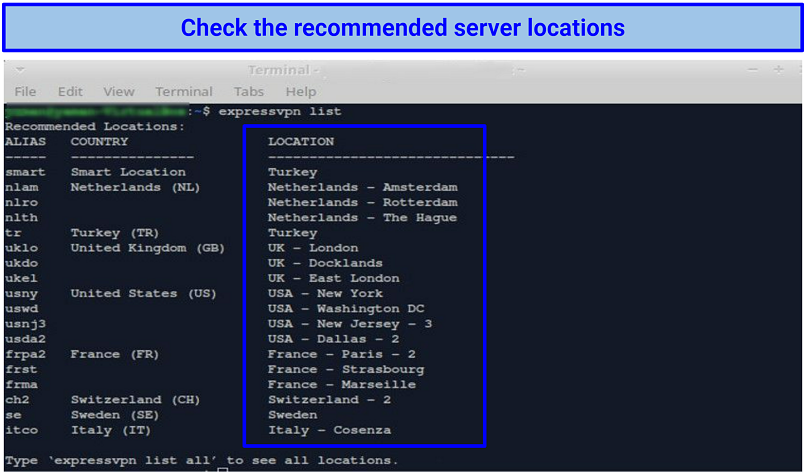806x475 pixels.
Task: Click the 'expressvpn list all' hint line
Action: click(202, 460)
